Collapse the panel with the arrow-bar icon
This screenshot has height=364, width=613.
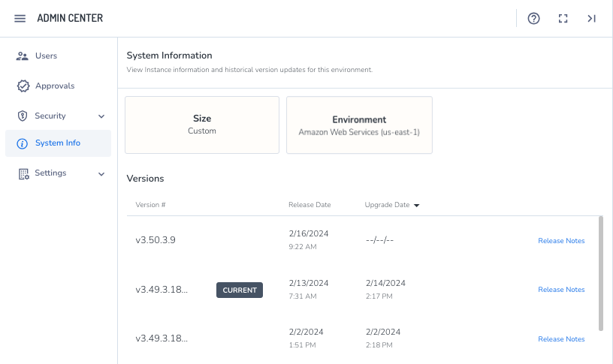click(592, 19)
